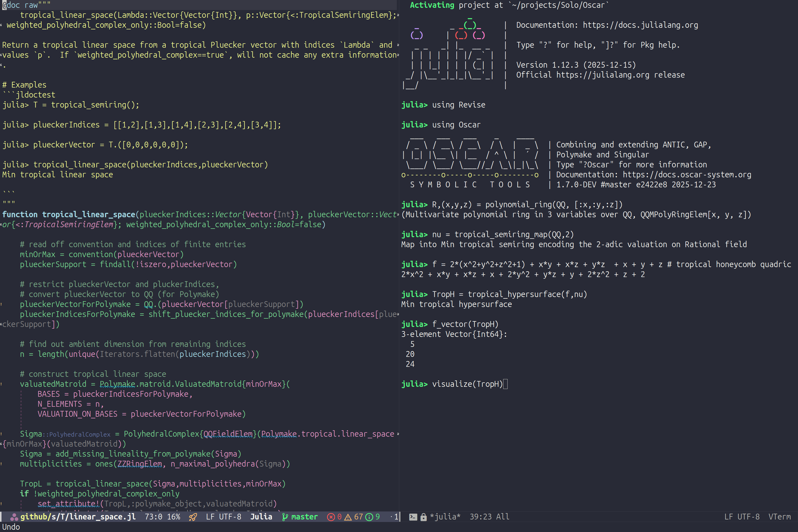The height and width of the screenshot is (532, 798).
Task: Click the terminal icon beside *julia* buffer name
Action: click(413, 517)
